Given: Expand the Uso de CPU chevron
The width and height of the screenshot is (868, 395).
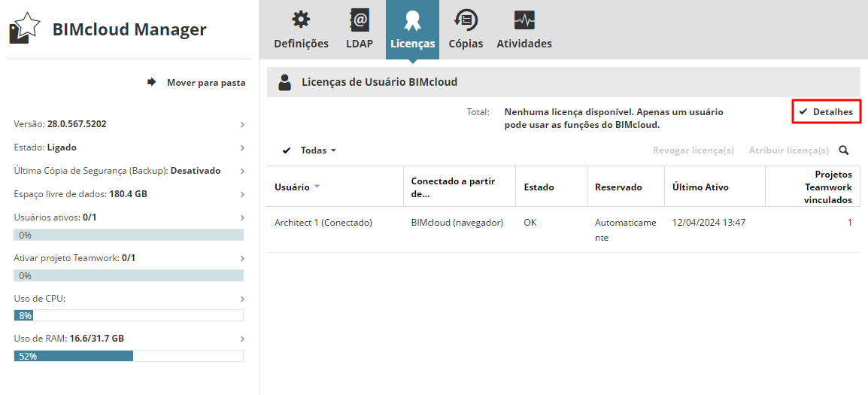Looking at the screenshot, I should click(242, 299).
